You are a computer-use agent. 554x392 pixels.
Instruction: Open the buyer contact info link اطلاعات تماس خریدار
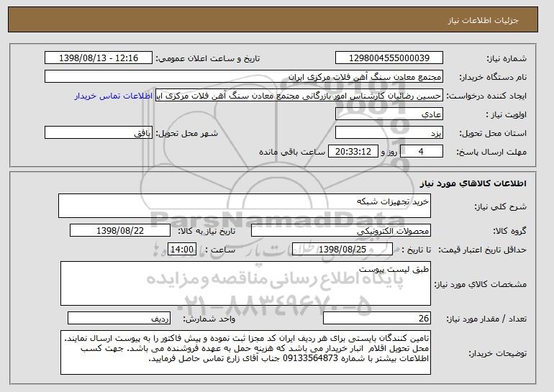114,96
